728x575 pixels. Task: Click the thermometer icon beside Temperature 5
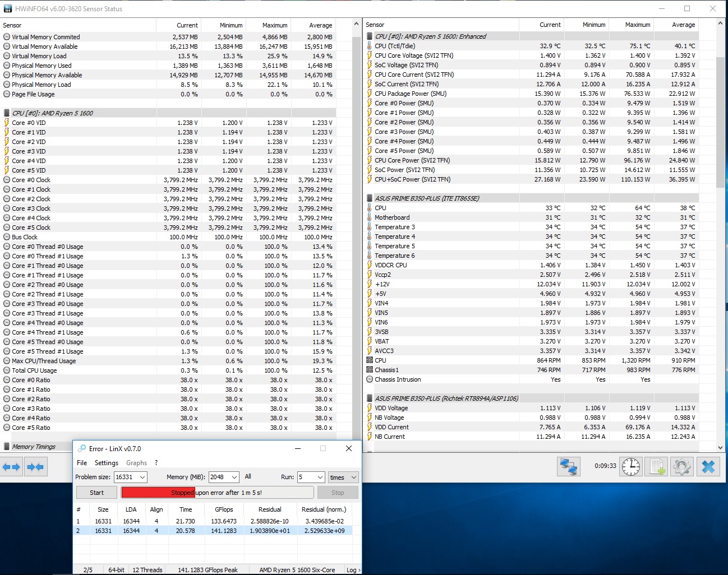[x=370, y=246]
